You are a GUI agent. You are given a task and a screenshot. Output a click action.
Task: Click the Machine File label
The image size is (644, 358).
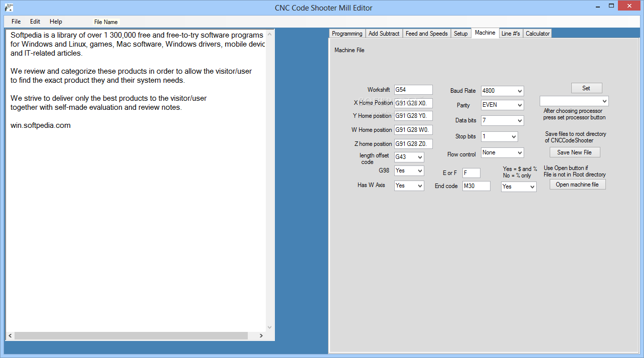(350, 50)
